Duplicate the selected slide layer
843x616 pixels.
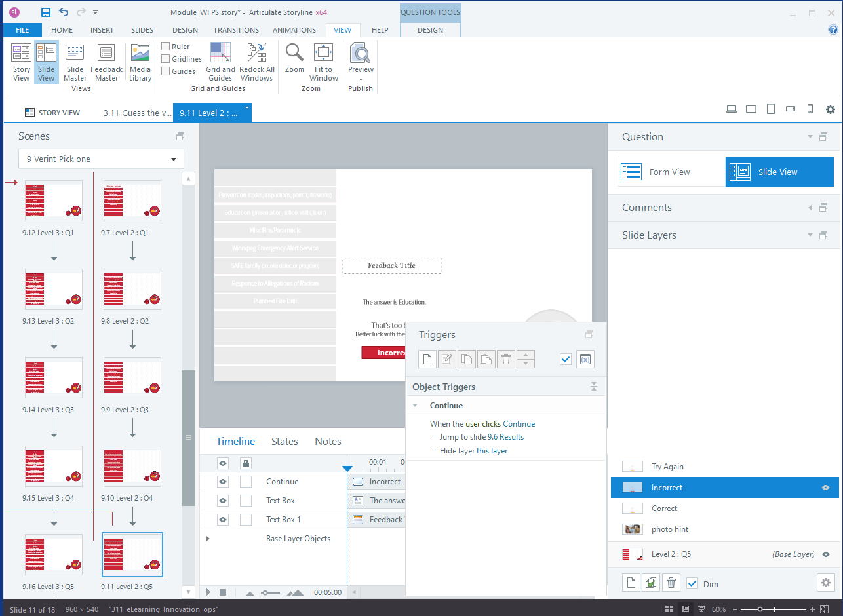pos(651,583)
